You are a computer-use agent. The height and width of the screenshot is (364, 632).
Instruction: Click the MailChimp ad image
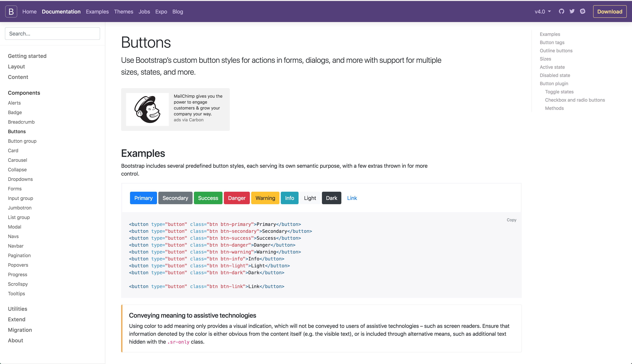tap(147, 109)
